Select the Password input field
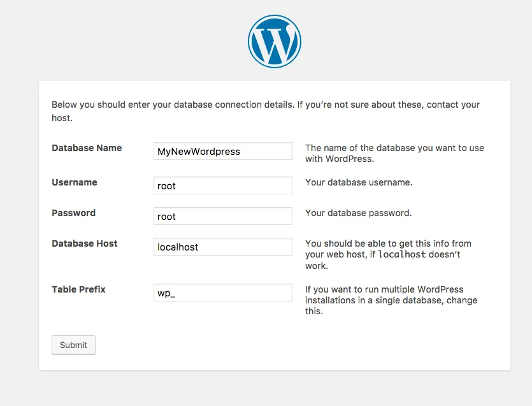 (223, 216)
